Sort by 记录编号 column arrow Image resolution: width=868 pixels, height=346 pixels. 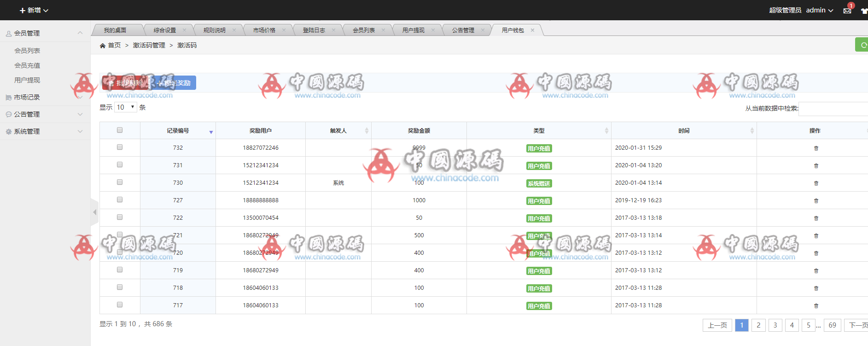point(211,132)
